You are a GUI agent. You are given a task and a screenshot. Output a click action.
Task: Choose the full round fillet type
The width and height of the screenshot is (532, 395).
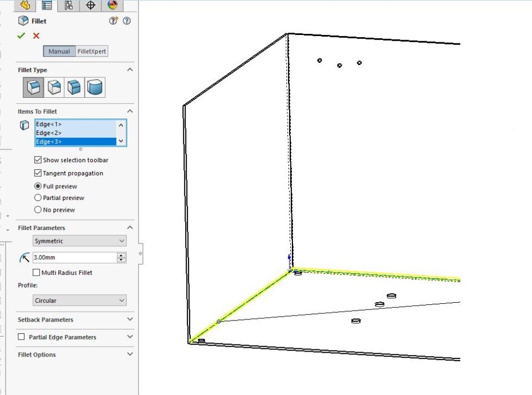(x=95, y=87)
